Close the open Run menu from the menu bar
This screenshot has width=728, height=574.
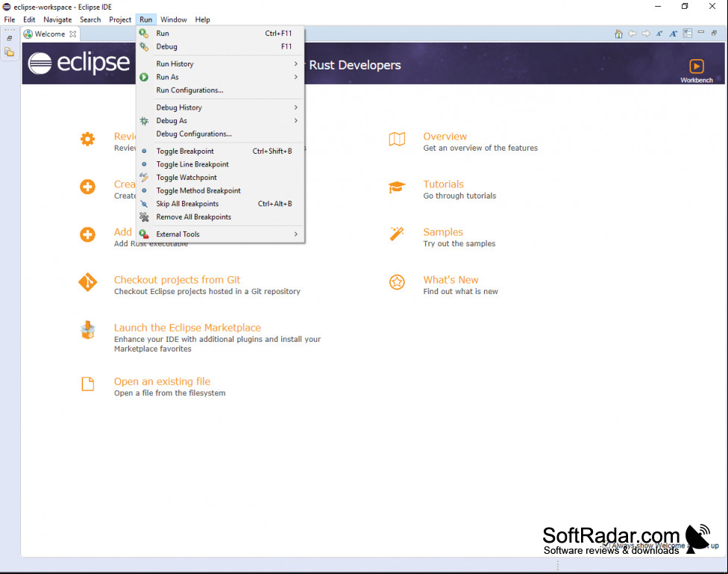pos(145,19)
